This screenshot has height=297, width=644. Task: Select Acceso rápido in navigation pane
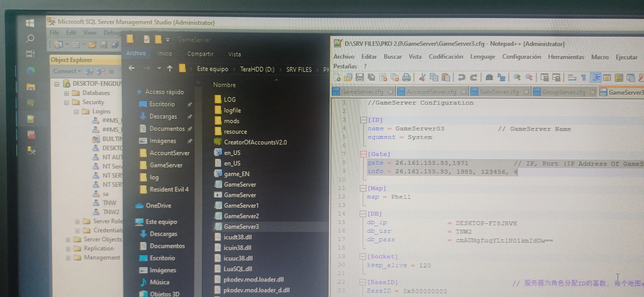coord(165,92)
